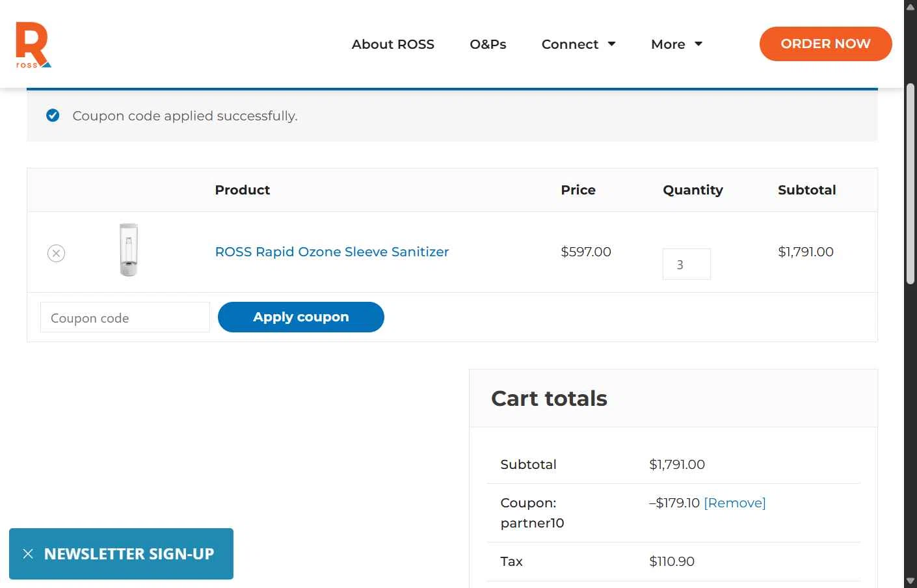
Task: Click the coupon success checkmark icon
Action: tap(53, 115)
